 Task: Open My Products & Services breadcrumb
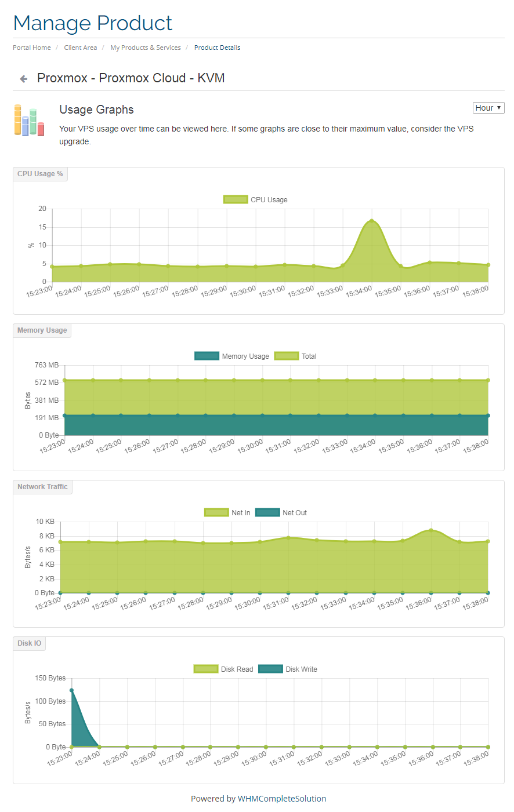[x=146, y=48]
